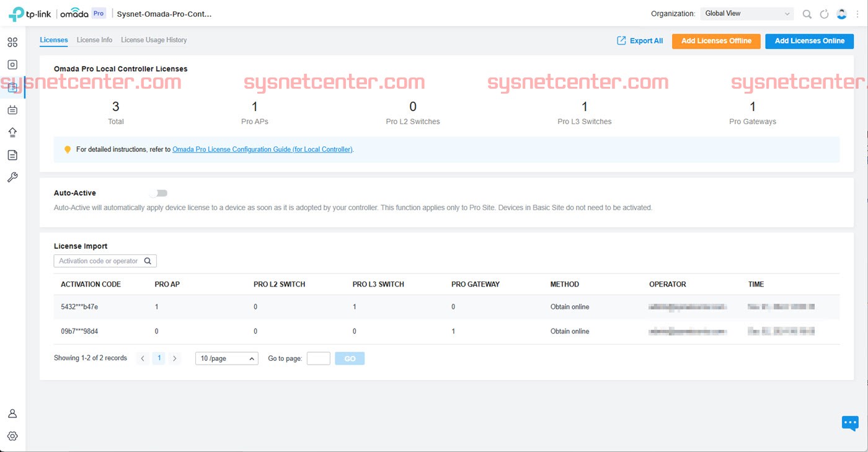Open the Account person icon in sidebar
The image size is (868, 452).
point(12,414)
